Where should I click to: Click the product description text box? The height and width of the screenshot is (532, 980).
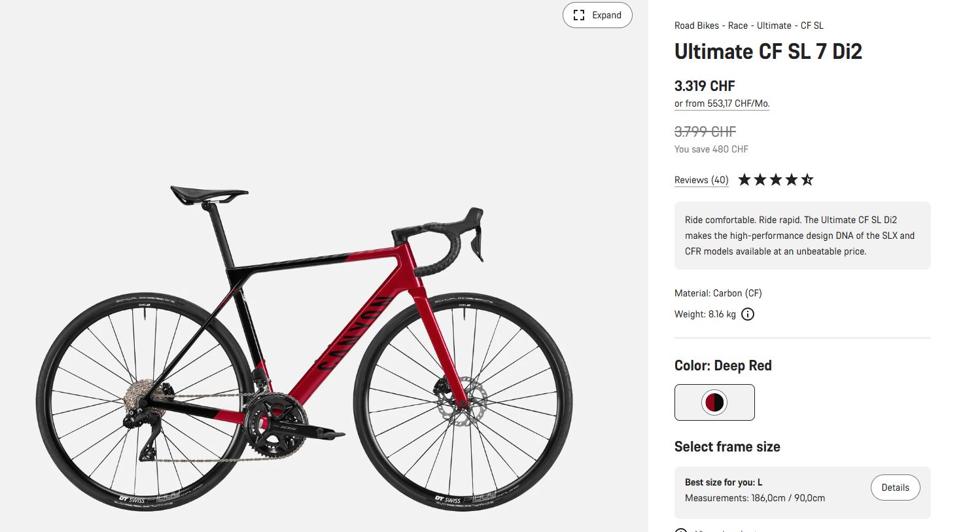tap(802, 236)
